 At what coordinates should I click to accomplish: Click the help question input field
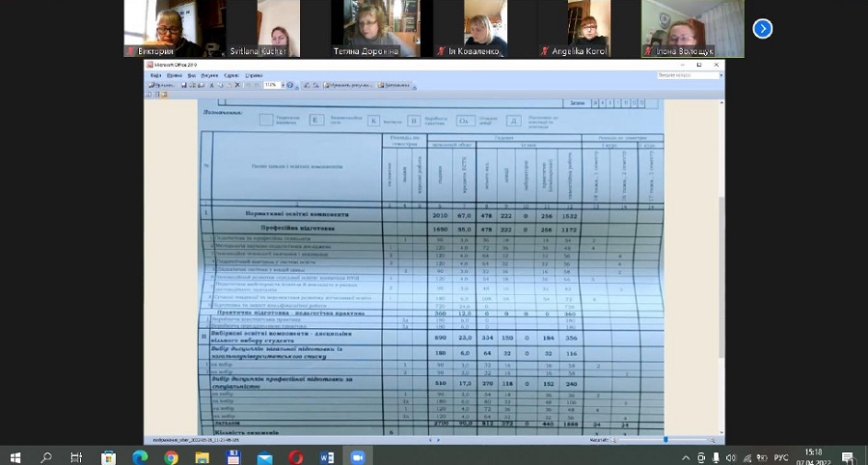687,74
